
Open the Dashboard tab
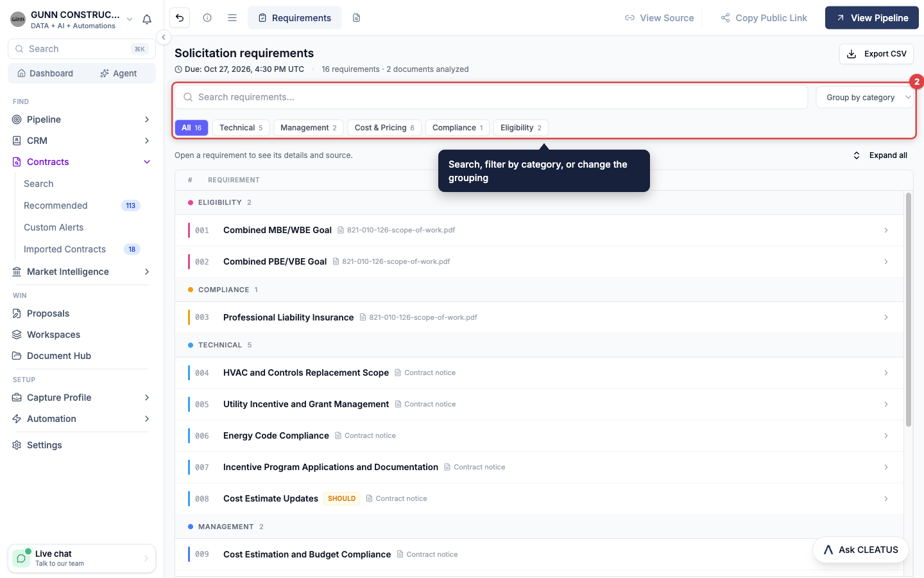click(x=45, y=73)
